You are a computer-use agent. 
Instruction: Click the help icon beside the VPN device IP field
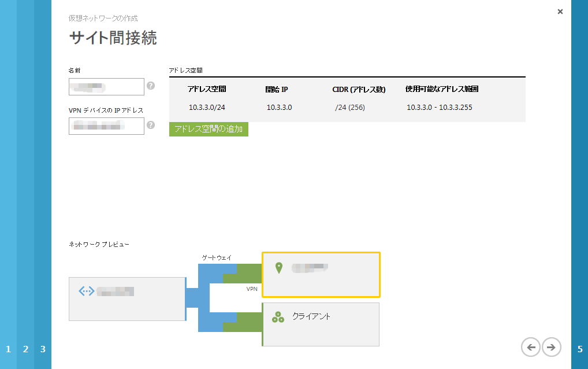(151, 126)
